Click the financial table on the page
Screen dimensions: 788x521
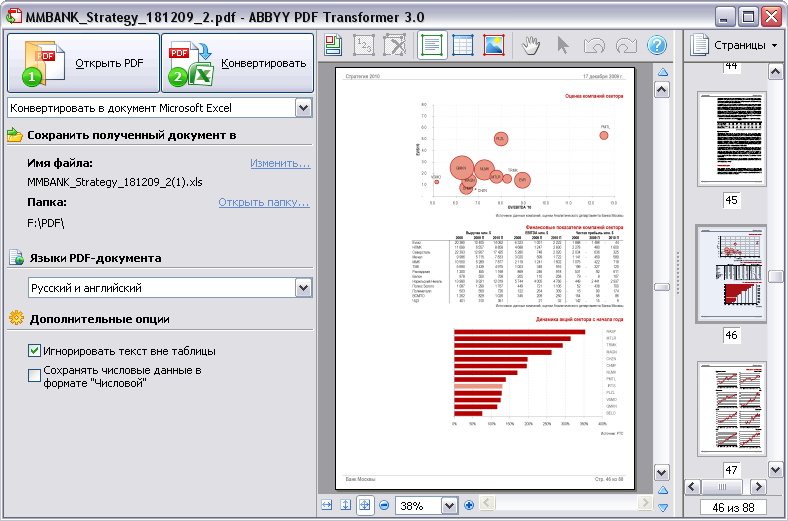518,266
